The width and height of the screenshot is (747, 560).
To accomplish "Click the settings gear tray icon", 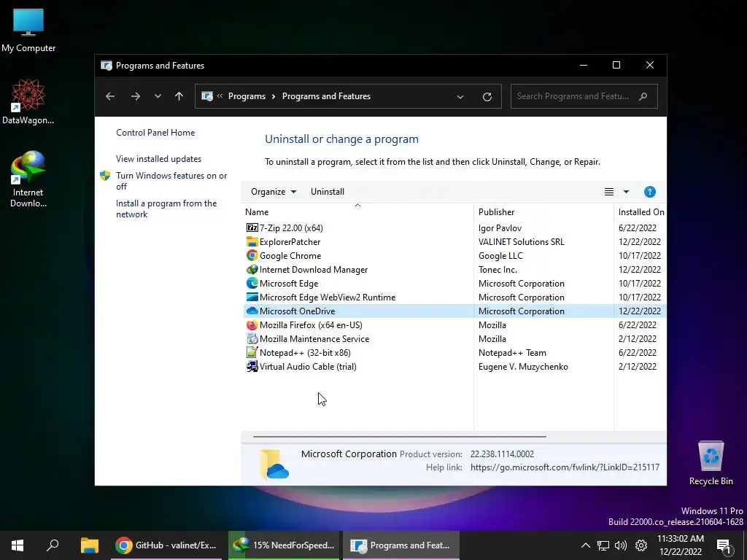I will pos(641,545).
